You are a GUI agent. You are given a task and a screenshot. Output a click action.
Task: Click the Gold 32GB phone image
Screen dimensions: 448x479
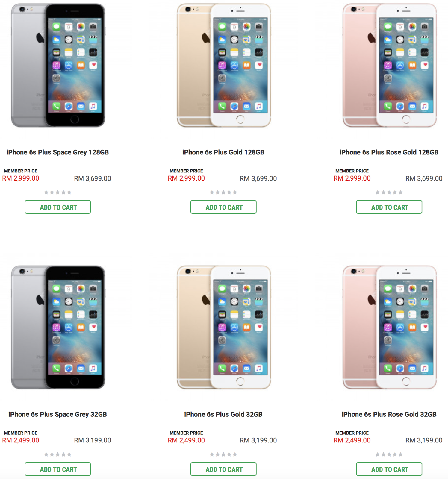click(x=224, y=327)
